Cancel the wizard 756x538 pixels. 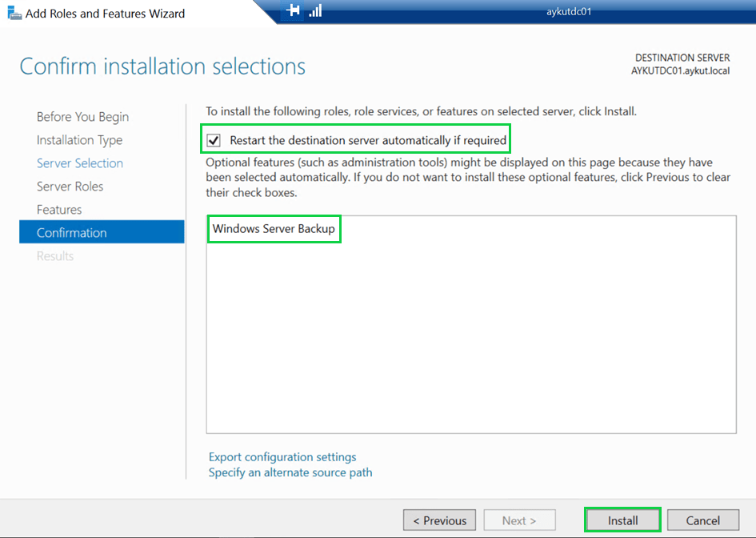point(702,520)
